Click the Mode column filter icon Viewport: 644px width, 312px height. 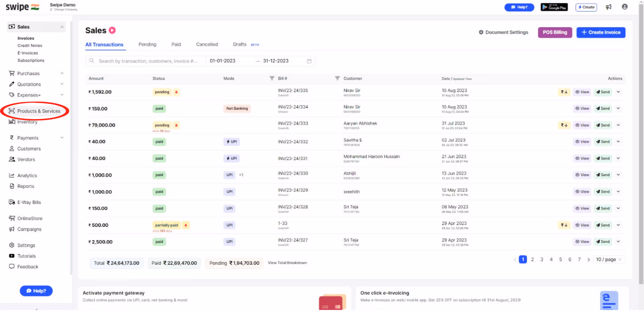click(272, 79)
